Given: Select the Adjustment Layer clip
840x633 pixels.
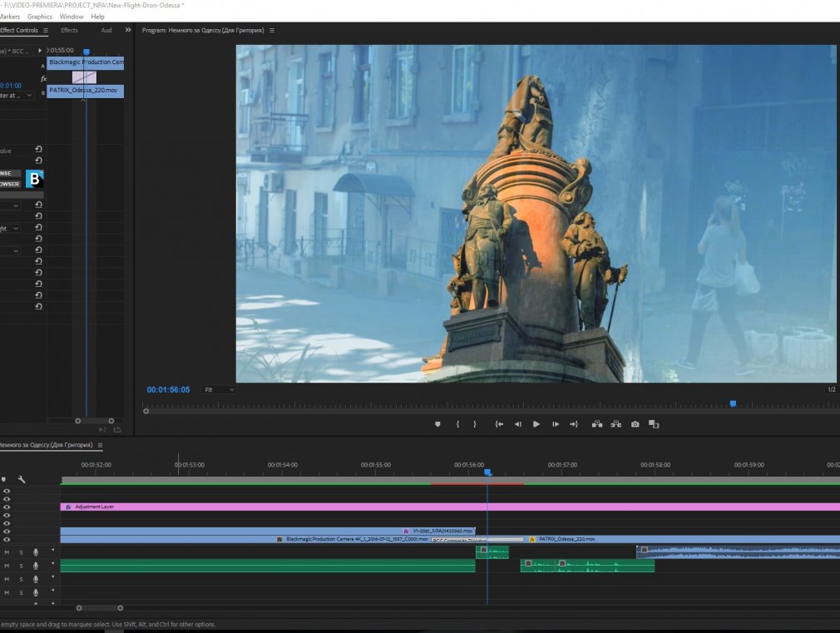Looking at the screenshot, I should pos(450,507).
